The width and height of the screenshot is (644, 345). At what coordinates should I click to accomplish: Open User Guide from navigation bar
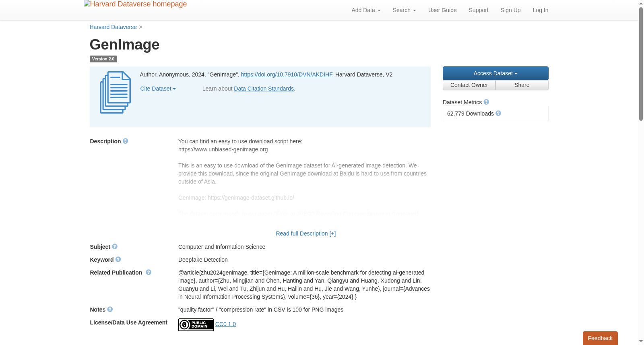pos(442,10)
